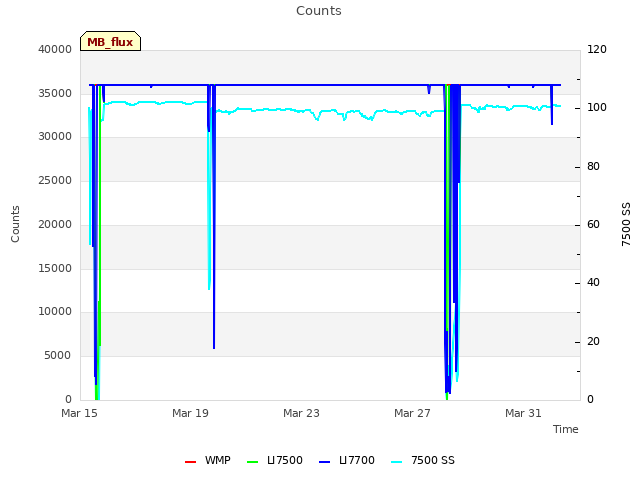Click the 5000 left axis value
The height and width of the screenshot is (480, 640).
pyautogui.click(x=58, y=355)
